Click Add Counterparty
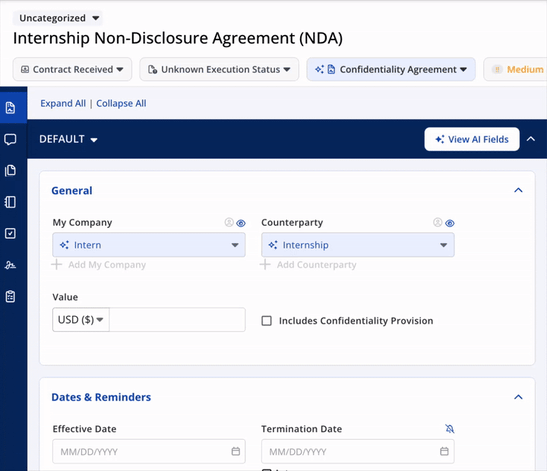547x471 pixels. coord(308,265)
